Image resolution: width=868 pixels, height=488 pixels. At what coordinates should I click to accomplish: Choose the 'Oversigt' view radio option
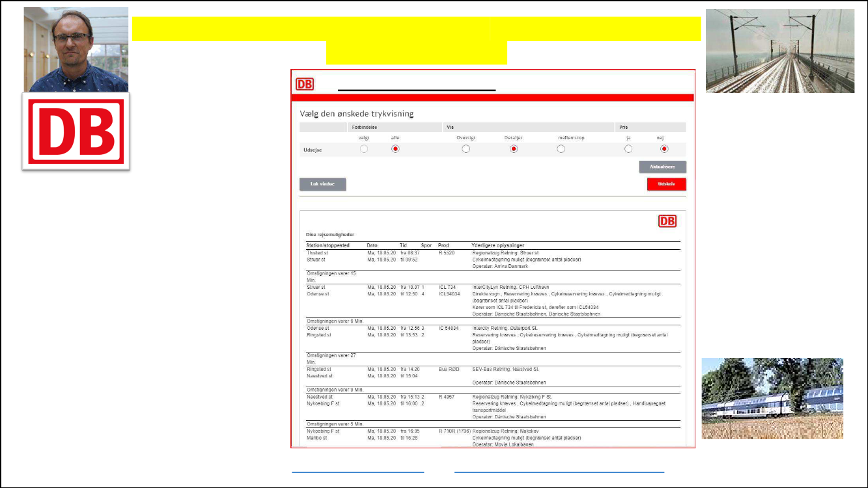(466, 149)
